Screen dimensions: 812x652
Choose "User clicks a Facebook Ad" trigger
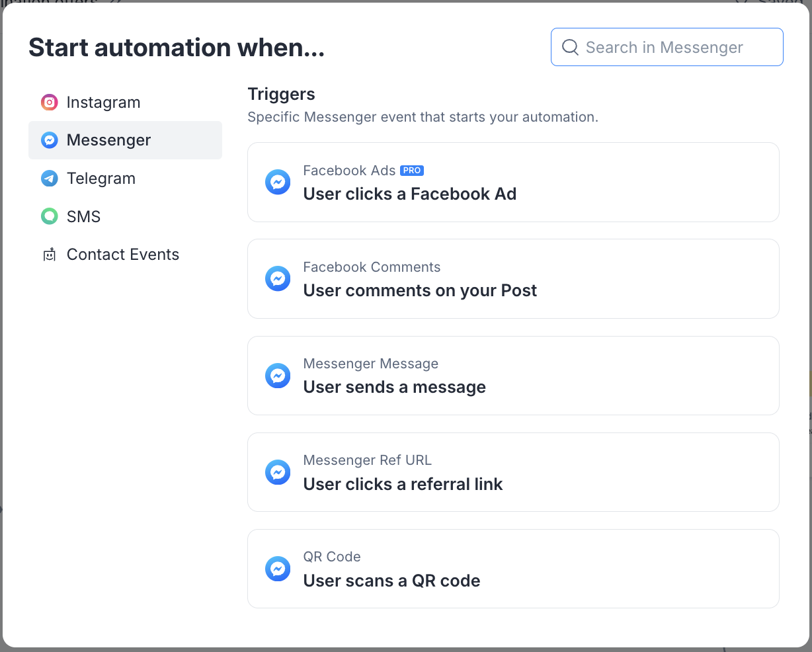click(513, 182)
